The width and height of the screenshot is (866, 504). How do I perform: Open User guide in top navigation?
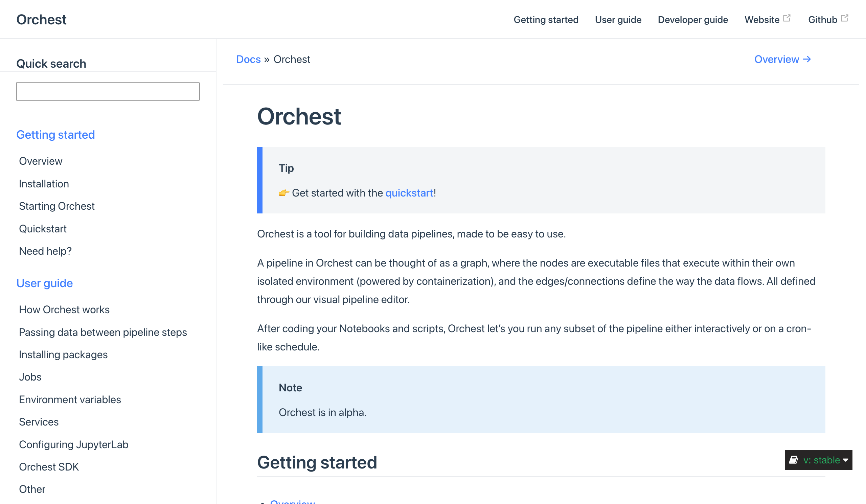618,20
